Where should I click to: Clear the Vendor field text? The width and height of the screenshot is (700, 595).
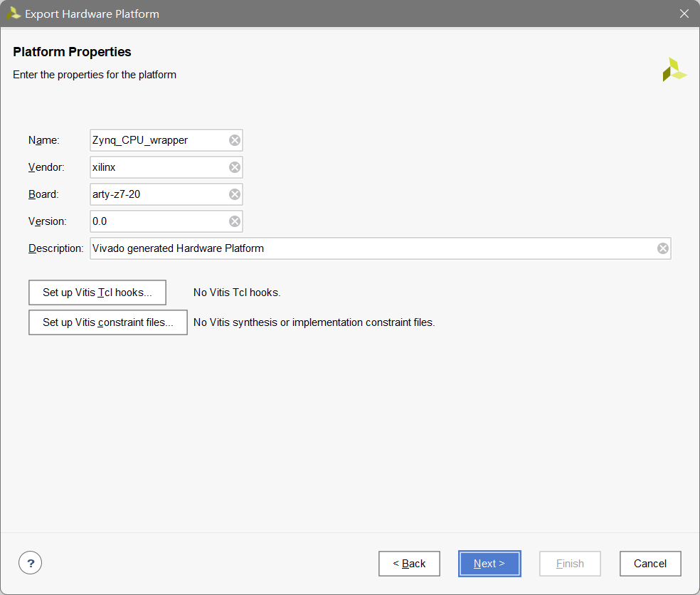pos(235,167)
